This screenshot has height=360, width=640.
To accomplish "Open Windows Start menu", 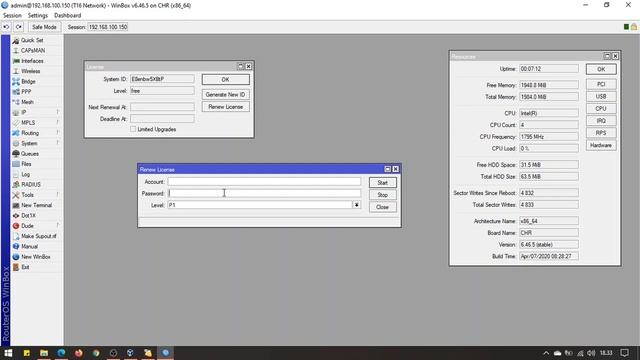I will [8, 353].
